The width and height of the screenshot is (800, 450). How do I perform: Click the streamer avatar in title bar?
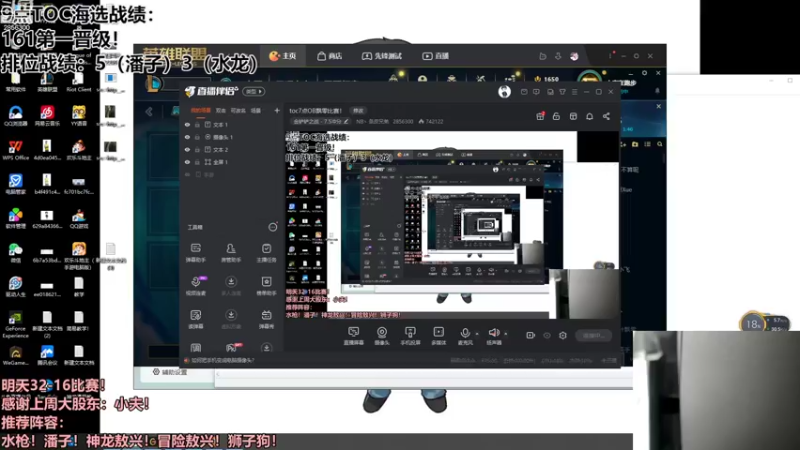[504, 92]
